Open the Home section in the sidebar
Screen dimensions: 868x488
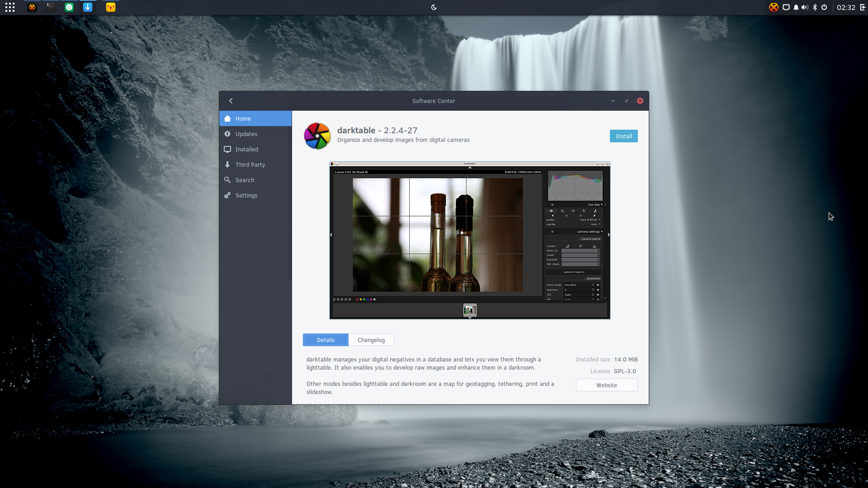255,118
